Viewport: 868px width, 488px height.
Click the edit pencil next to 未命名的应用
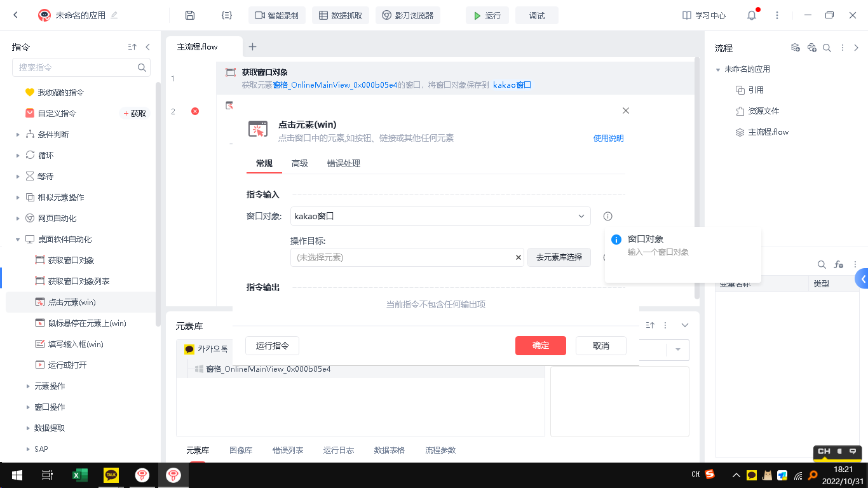(114, 15)
